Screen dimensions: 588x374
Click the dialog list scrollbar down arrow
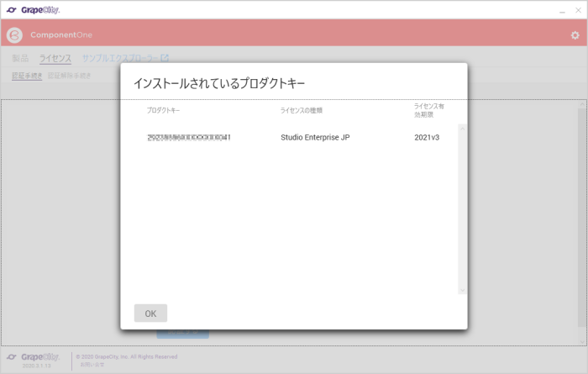click(x=462, y=290)
